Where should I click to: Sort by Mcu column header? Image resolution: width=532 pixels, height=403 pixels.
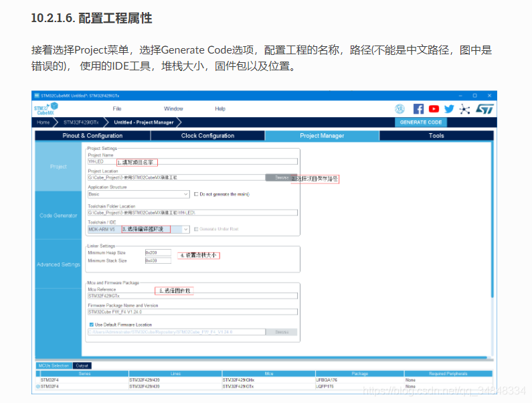pos(269,374)
